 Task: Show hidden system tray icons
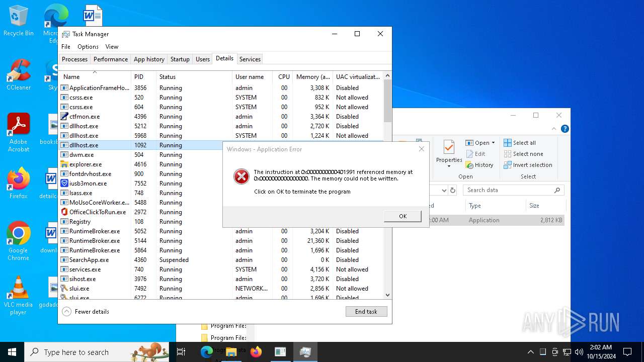pyautogui.click(x=530, y=352)
